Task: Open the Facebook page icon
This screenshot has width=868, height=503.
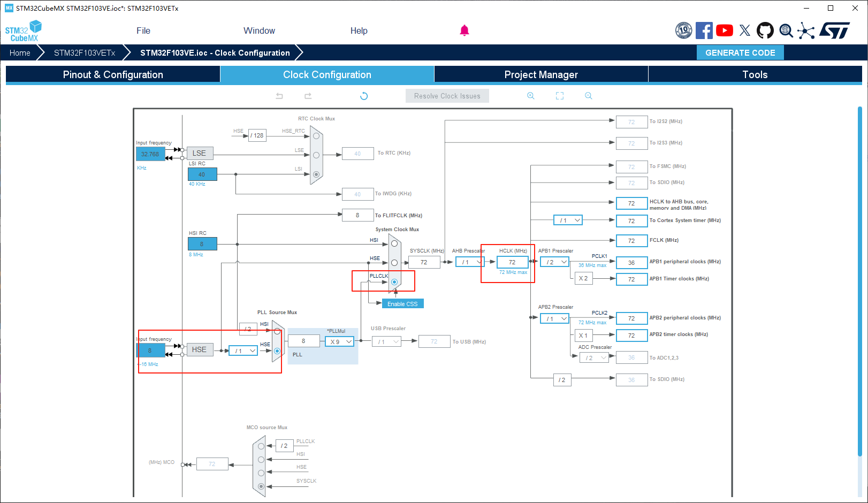Action: 704,31
